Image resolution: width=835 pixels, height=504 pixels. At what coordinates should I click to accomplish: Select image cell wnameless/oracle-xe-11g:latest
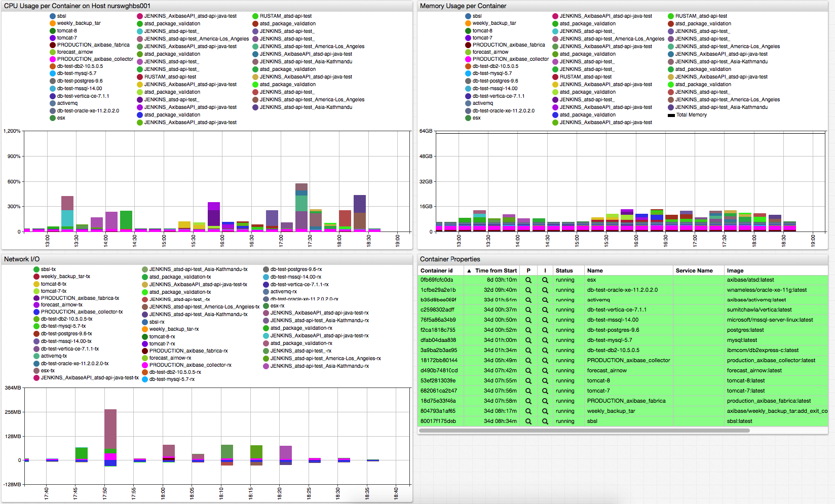pyautogui.click(x=767, y=290)
